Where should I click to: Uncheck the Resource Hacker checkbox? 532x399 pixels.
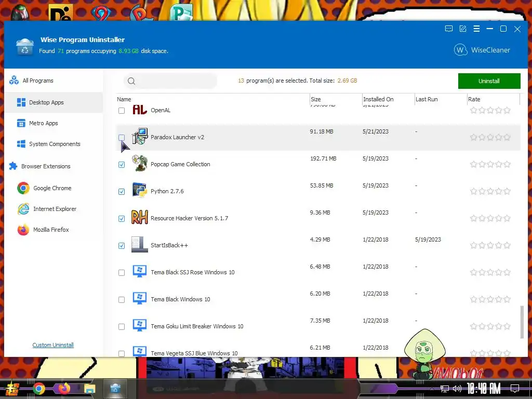point(122,219)
